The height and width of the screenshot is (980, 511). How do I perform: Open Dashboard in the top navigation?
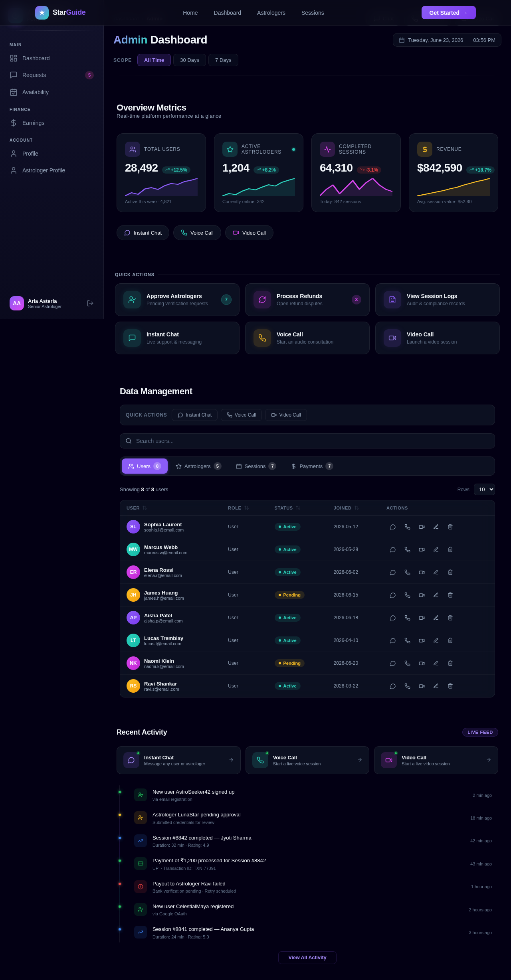pyautogui.click(x=228, y=13)
